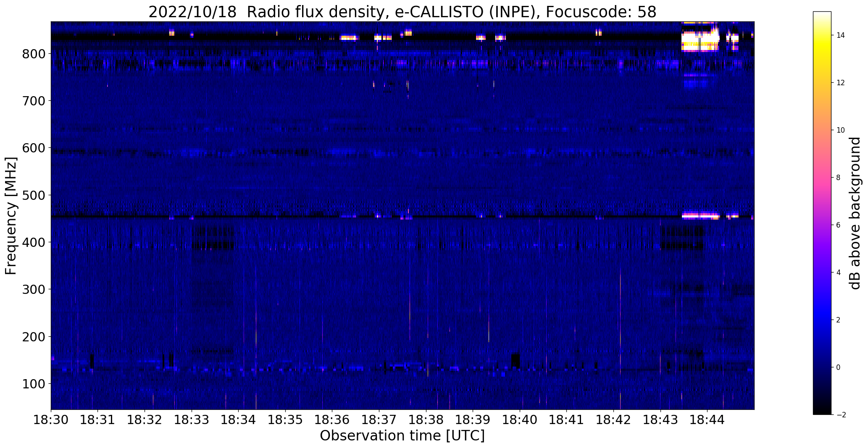
Task: Click the 400 frequency tick label
Action: point(34,242)
